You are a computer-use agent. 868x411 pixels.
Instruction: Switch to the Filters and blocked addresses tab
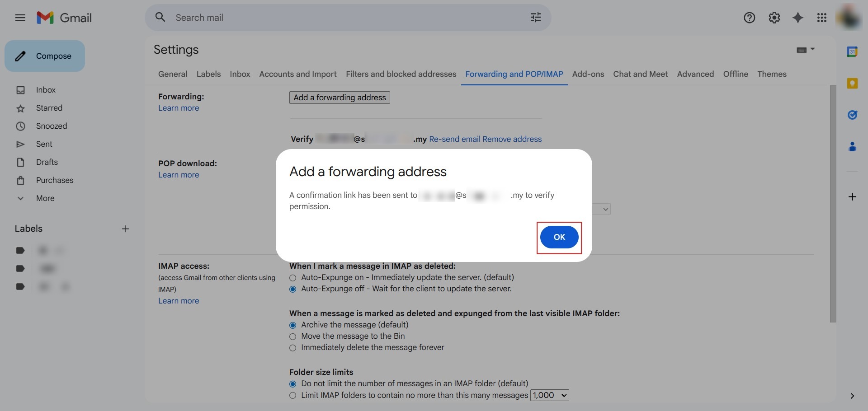coord(401,74)
